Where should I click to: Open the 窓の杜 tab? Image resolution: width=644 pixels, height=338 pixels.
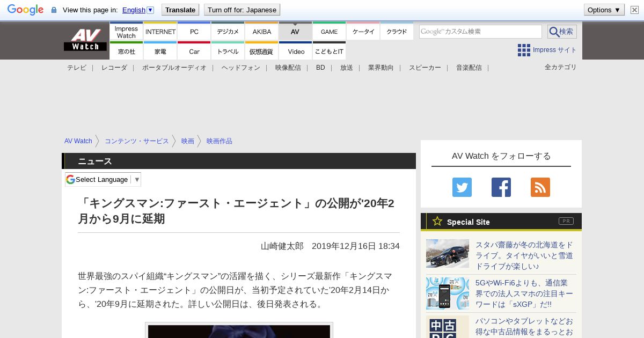[x=126, y=51]
